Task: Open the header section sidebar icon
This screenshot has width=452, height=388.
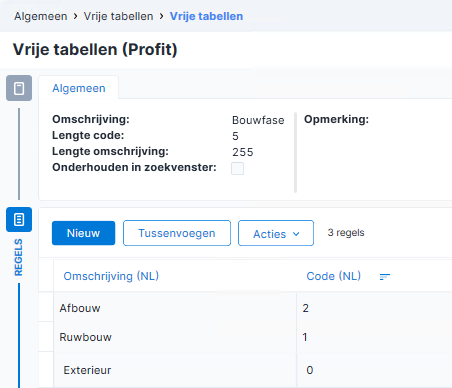Action: [x=19, y=88]
